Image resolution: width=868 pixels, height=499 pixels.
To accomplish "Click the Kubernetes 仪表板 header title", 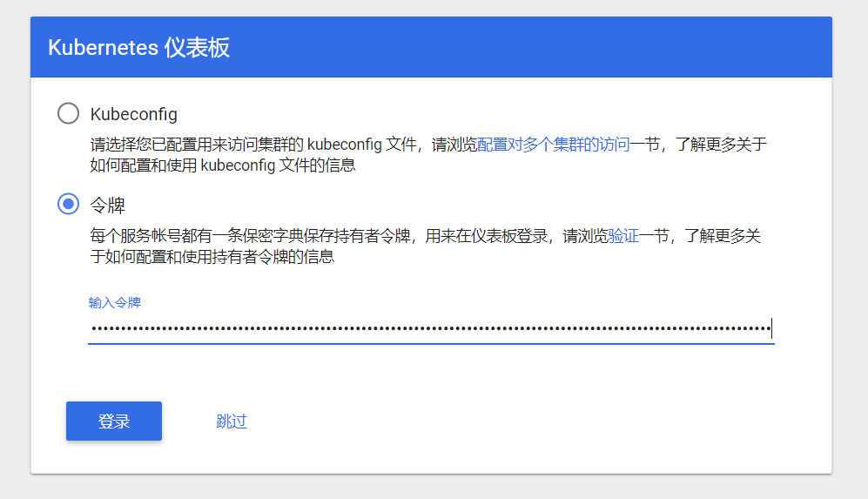I will click(139, 48).
